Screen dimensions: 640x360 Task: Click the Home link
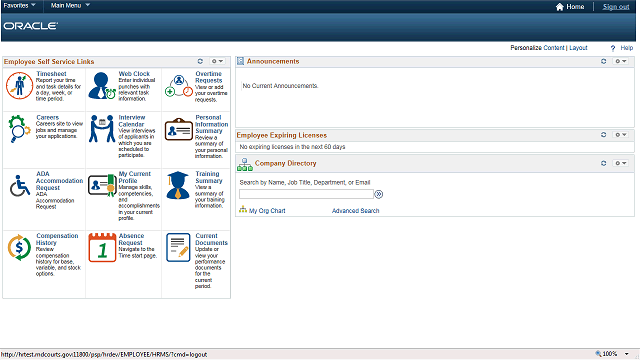click(570, 7)
